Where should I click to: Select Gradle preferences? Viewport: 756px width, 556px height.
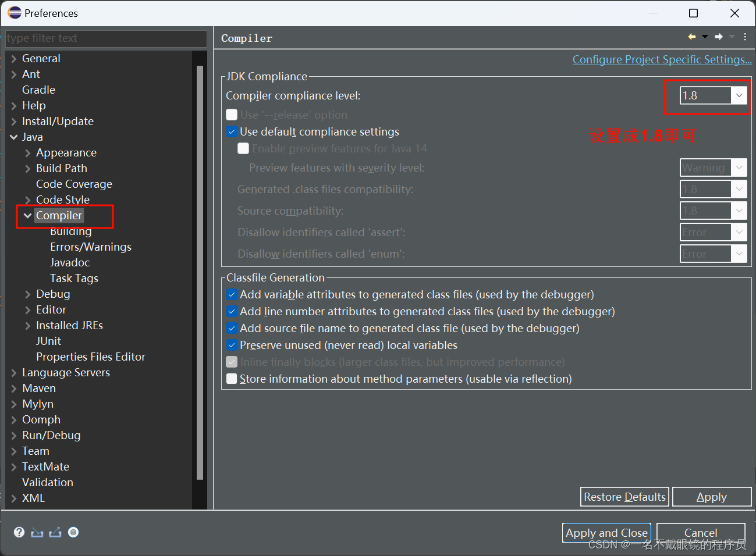38,90
